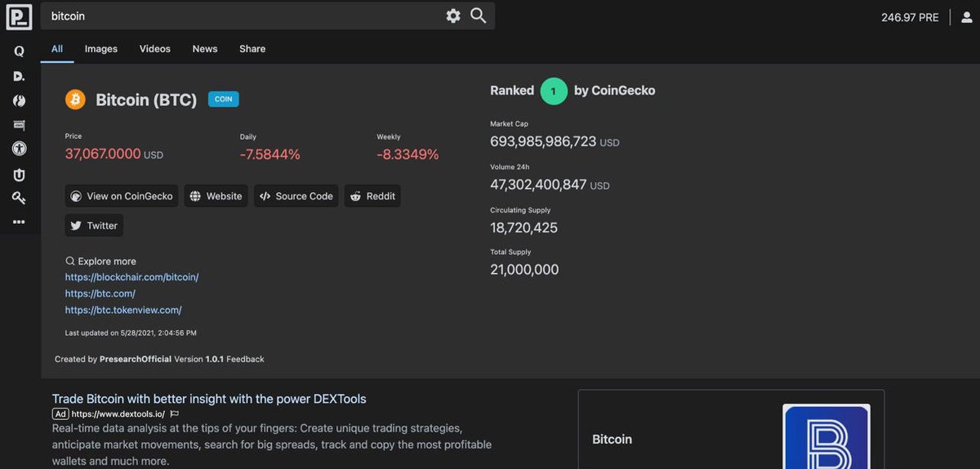980x469 pixels.
Task: Click View on CoinGecko button
Action: click(x=122, y=196)
